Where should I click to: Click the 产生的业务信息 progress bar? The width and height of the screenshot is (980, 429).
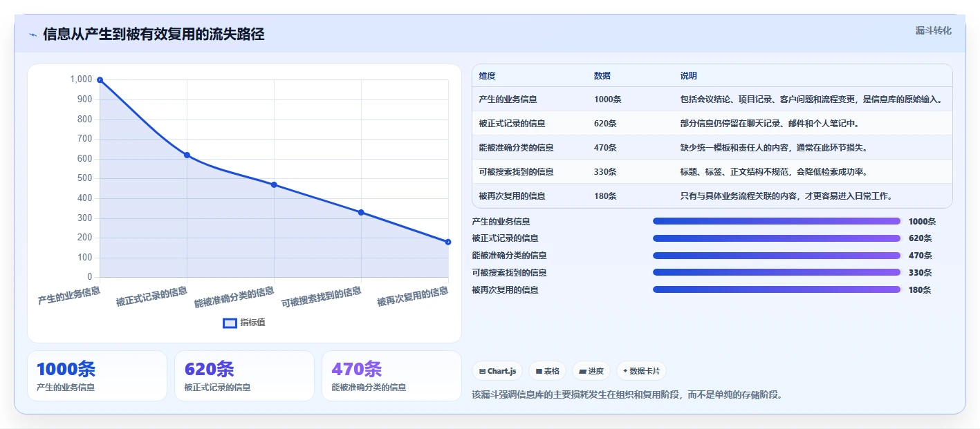777,221
